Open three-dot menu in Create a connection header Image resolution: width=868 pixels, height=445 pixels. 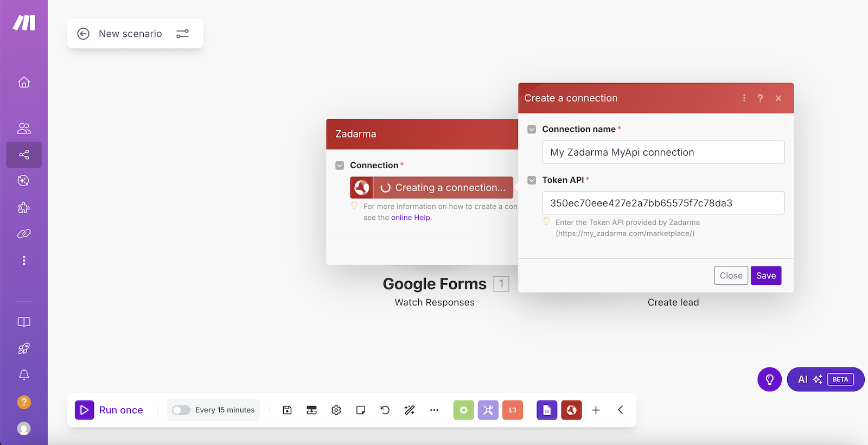point(744,98)
